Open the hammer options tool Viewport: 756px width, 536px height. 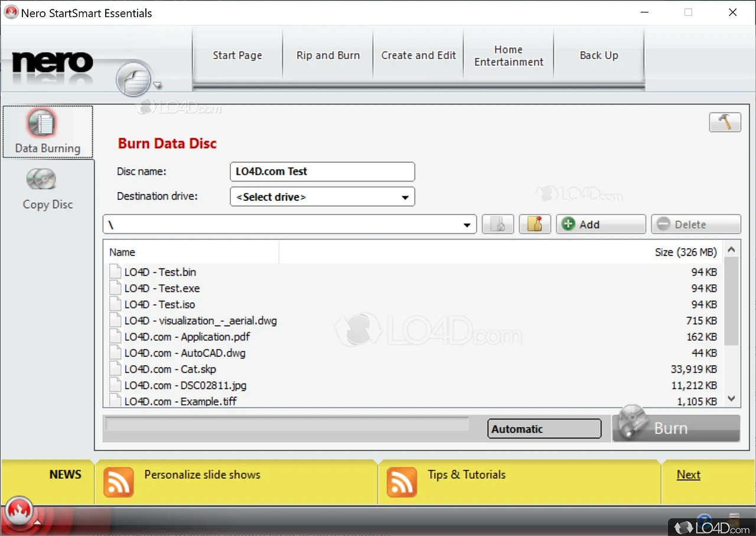click(725, 122)
